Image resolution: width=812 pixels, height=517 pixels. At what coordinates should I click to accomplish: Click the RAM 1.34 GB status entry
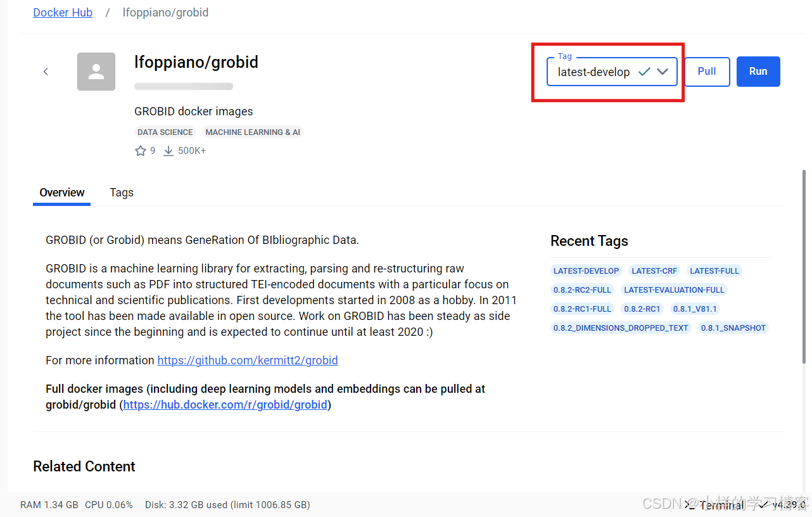point(49,505)
